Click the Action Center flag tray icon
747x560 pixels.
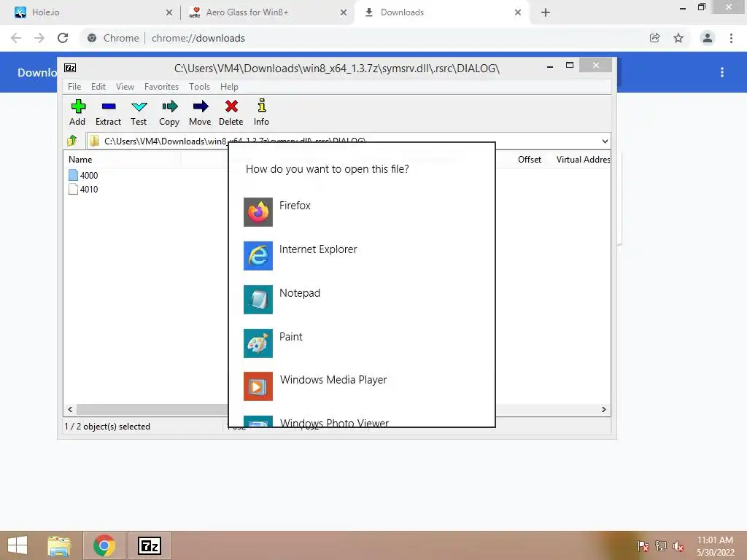[643, 545]
